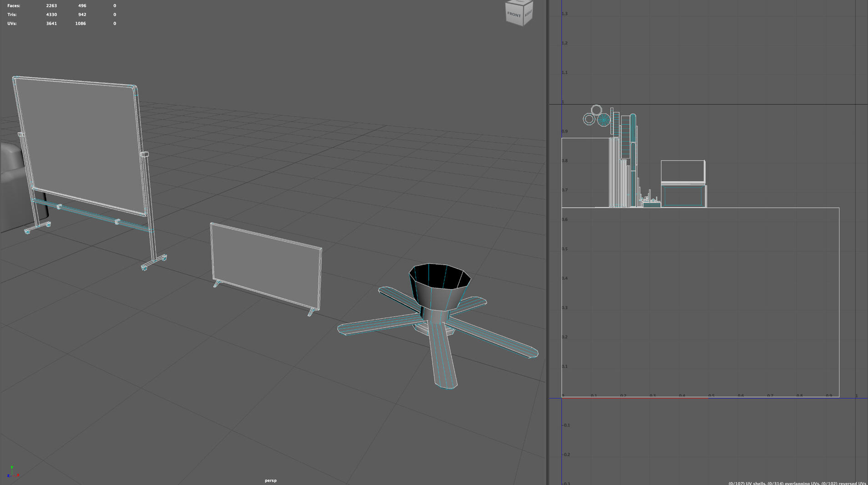
Task: Select the circular UV shell in the UV editor
Action: click(596, 110)
